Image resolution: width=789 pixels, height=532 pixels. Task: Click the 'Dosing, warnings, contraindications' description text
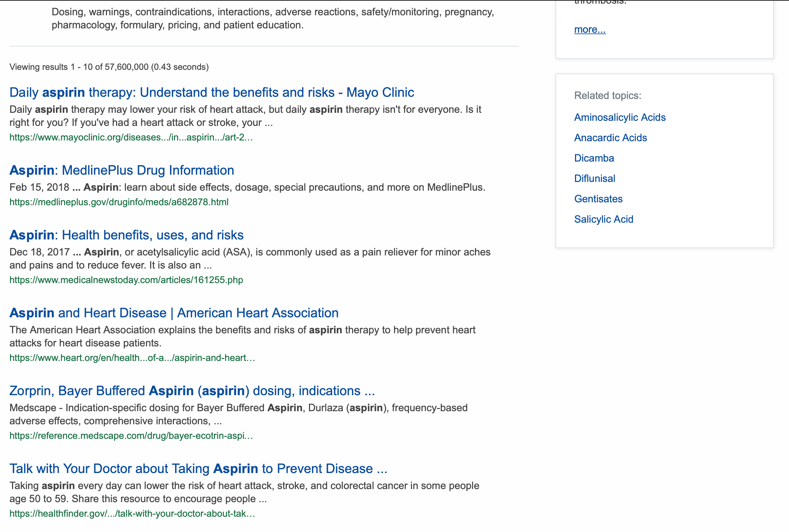273,19
